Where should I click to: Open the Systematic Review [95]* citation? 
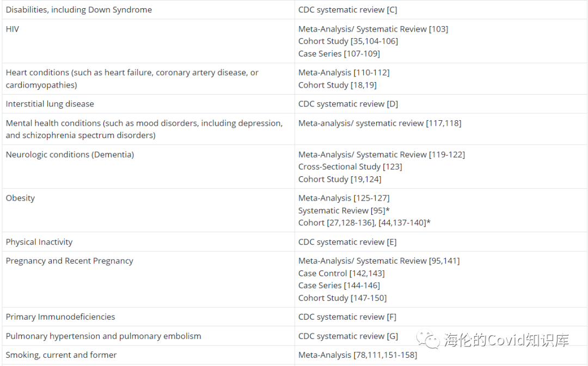coord(344,210)
